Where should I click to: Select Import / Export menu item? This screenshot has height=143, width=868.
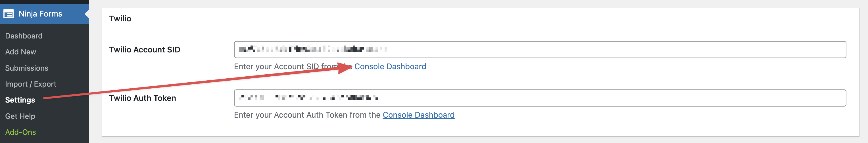(x=31, y=84)
